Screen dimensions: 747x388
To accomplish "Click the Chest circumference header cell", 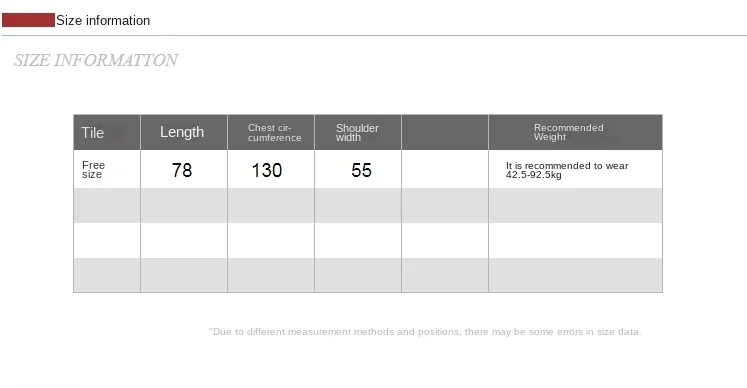I will click(271, 133).
